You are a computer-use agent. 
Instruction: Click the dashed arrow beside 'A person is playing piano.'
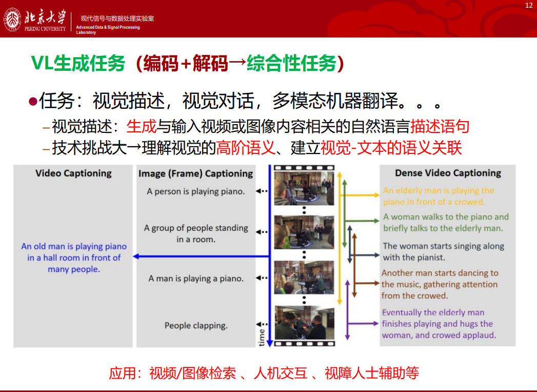pyautogui.click(x=262, y=191)
